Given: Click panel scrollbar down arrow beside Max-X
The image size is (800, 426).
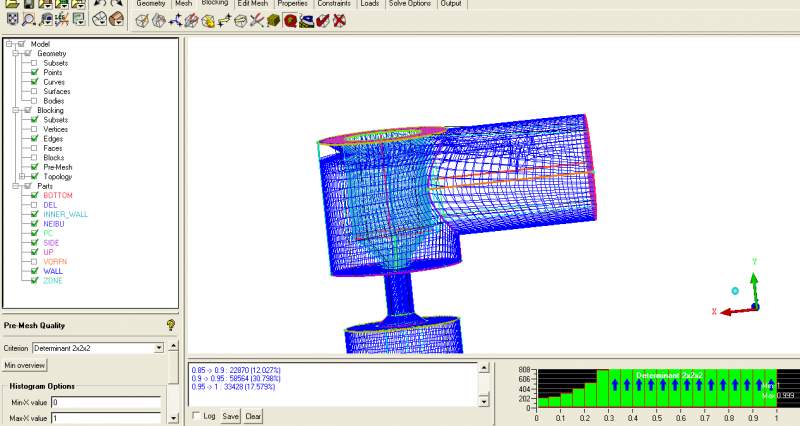Looking at the screenshot, I should tap(173, 418).
